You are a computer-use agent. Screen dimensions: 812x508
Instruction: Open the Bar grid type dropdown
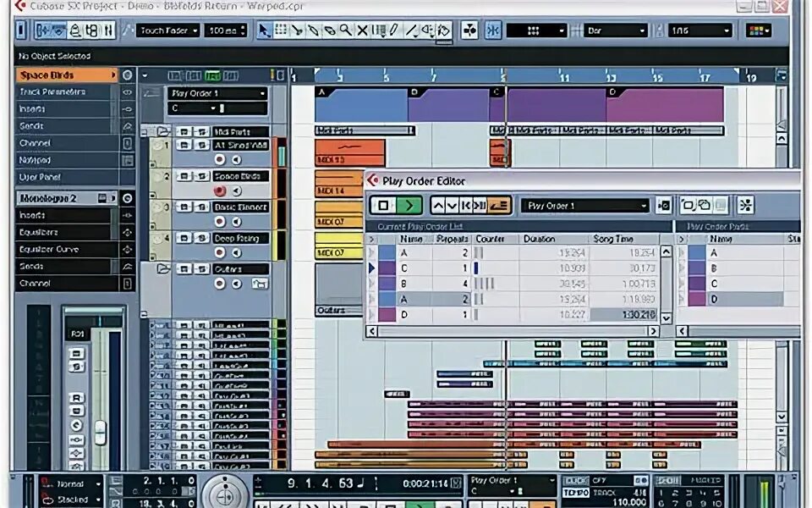615,30
